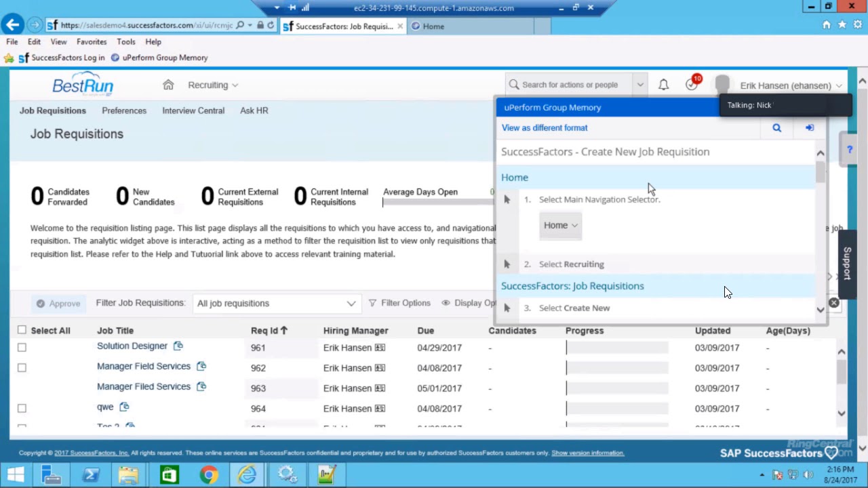868x488 pixels.
Task: Click the copy icon beside Solution Designer
Action: point(178,346)
